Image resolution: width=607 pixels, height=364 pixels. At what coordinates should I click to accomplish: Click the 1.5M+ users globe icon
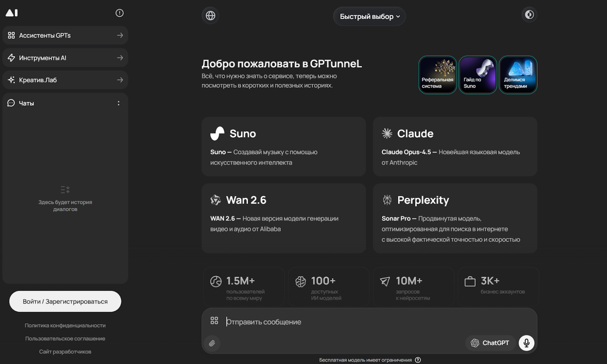point(216,282)
